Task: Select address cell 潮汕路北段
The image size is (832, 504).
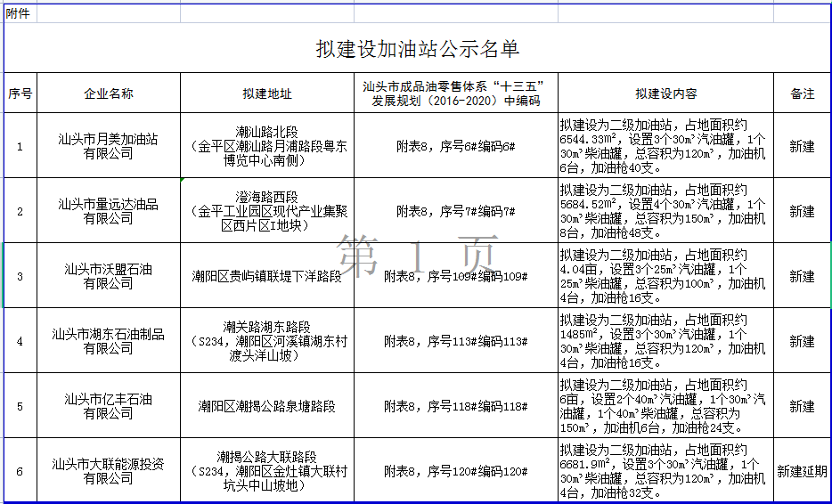Action: [267, 146]
